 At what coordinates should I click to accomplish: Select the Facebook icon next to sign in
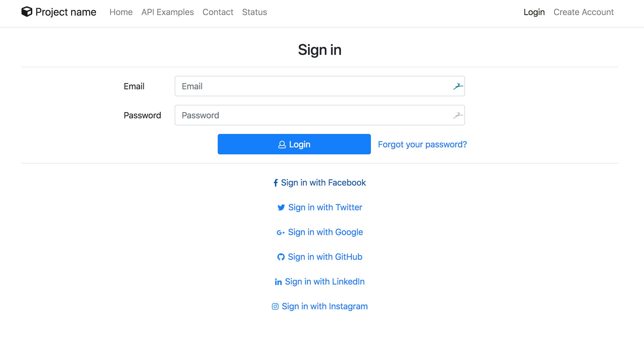tap(276, 183)
